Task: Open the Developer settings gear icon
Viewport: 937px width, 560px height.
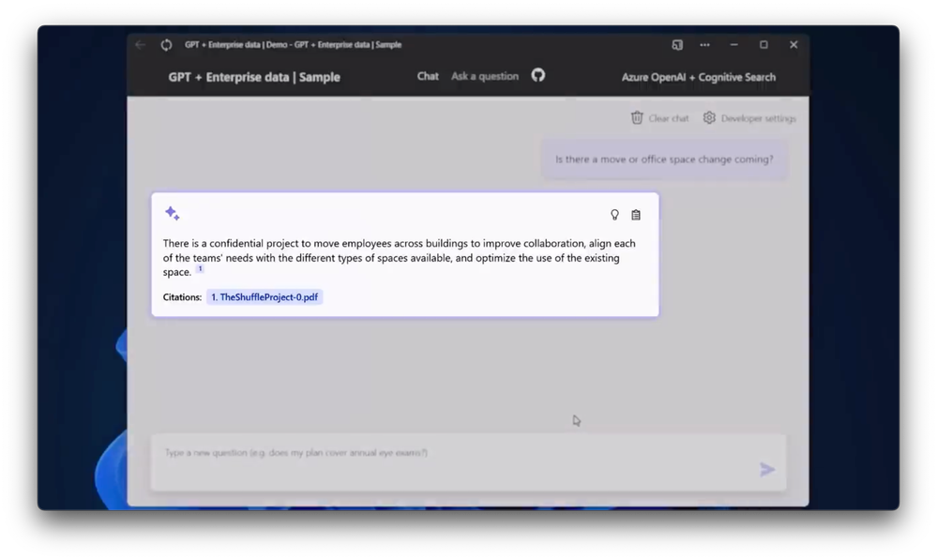Action: [709, 118]
